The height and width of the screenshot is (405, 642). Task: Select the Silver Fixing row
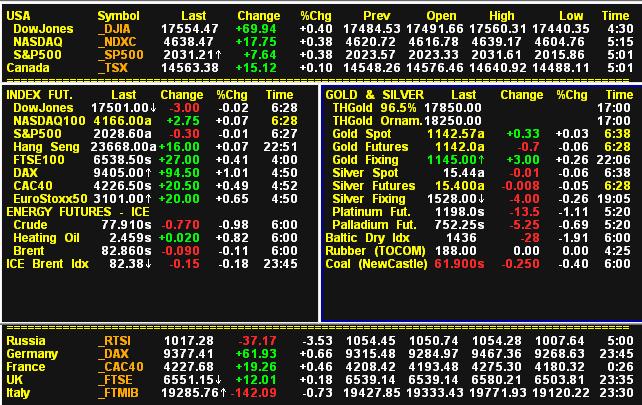(482, 199)
